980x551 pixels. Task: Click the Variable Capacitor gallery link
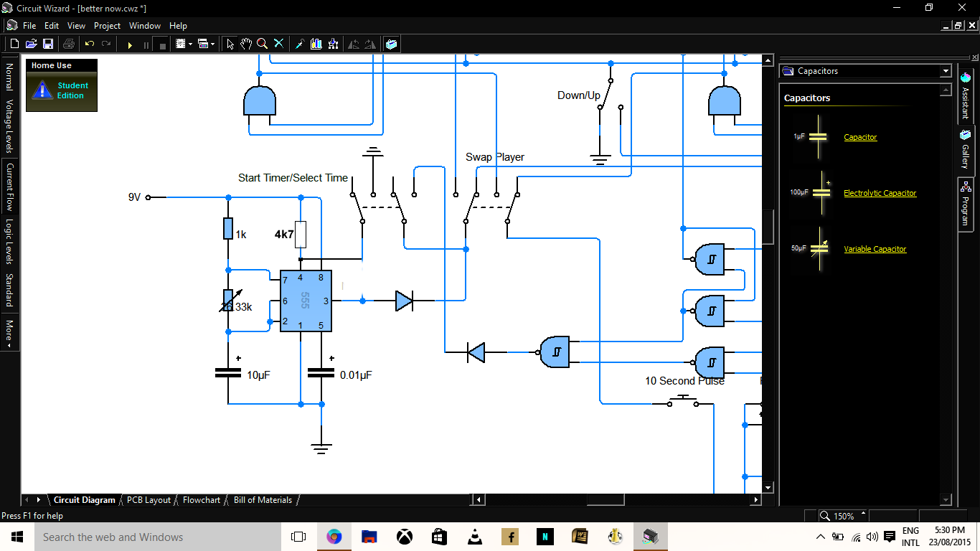tap(875, 249)
